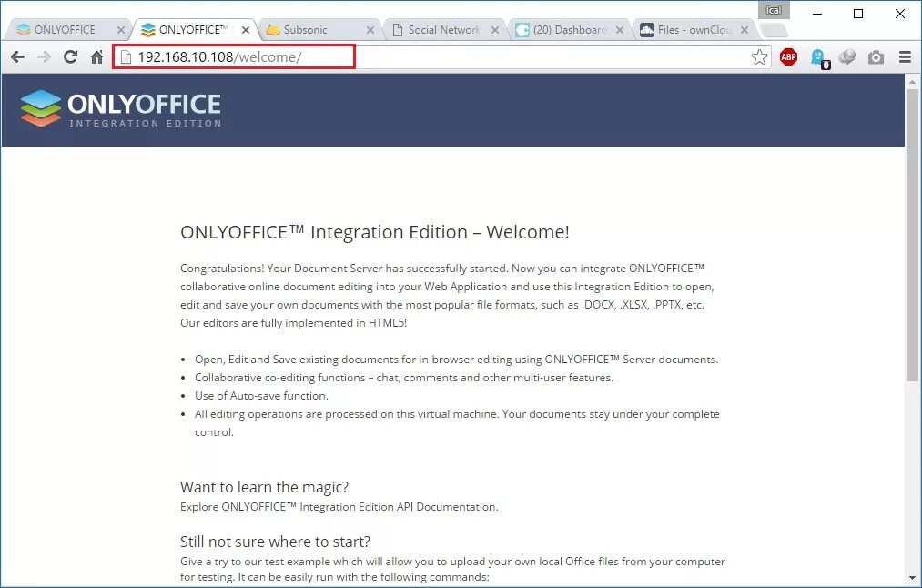Click the scrollbar up arrow
This screenshot has height=588, width=922.
[x=912, y=81]
